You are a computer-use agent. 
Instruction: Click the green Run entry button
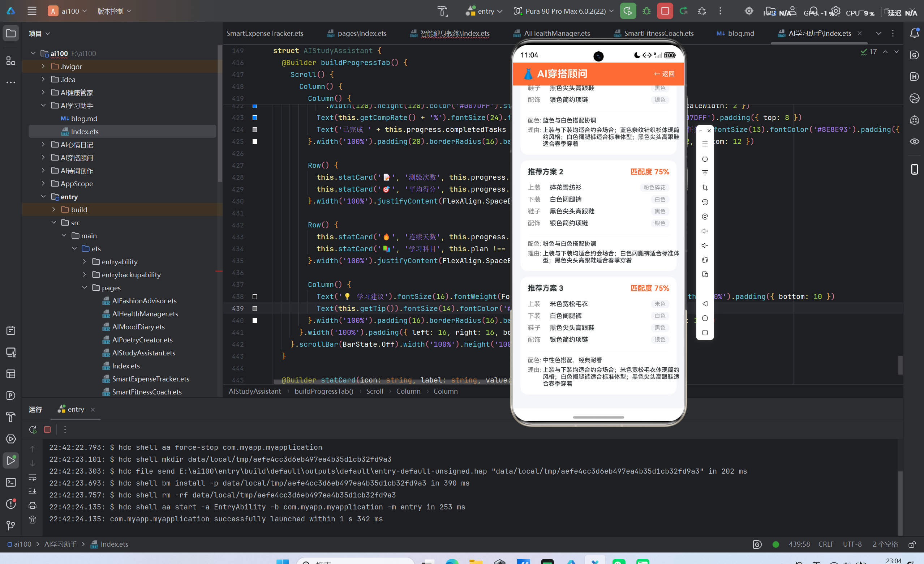pos(628,11)
